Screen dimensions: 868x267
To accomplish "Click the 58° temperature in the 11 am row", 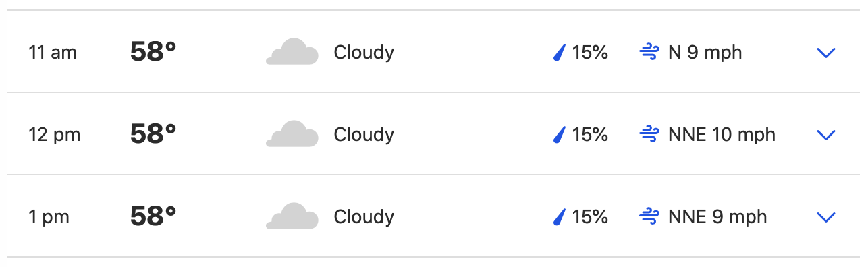I will [153, 52].
